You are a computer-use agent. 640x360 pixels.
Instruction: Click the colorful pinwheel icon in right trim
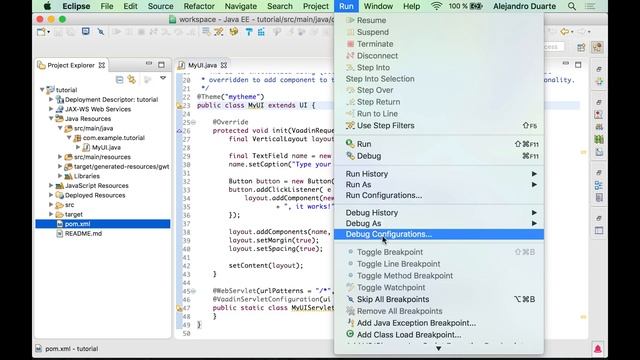(x=599, y=81)
